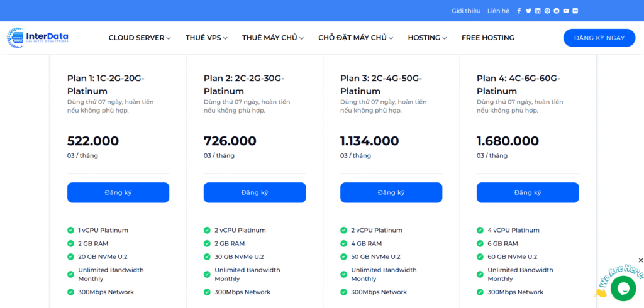Click the Flickr icon in top bar

click(575, 11)
